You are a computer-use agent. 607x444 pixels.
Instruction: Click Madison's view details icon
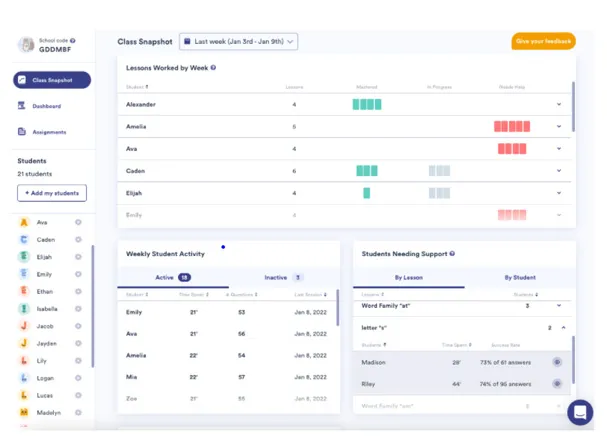[x=557, y=362]
